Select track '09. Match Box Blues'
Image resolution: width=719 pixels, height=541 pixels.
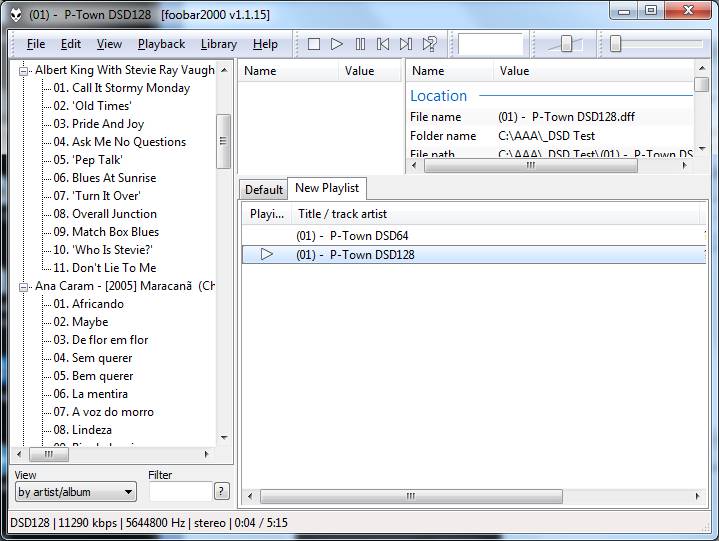coord(106,232)
